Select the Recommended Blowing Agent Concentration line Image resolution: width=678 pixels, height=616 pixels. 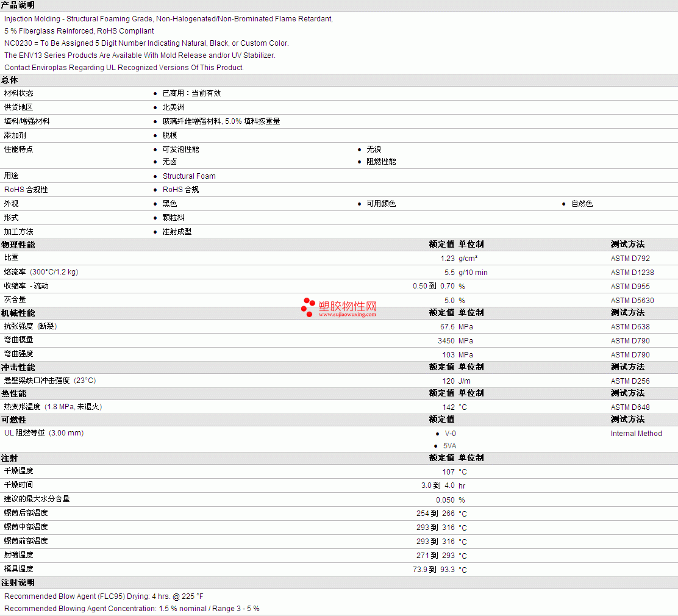click(x=132, y=609)
